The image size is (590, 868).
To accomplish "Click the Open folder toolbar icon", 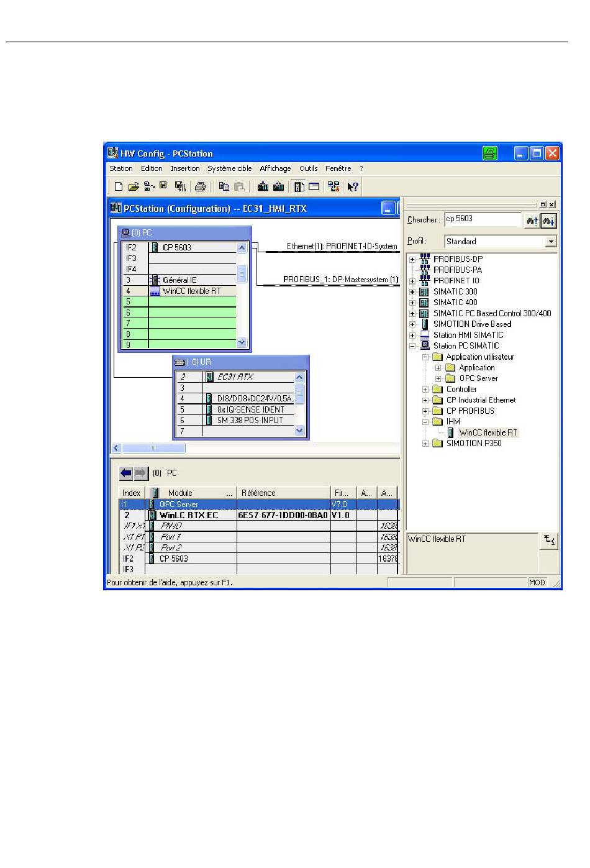I will 134,186.
